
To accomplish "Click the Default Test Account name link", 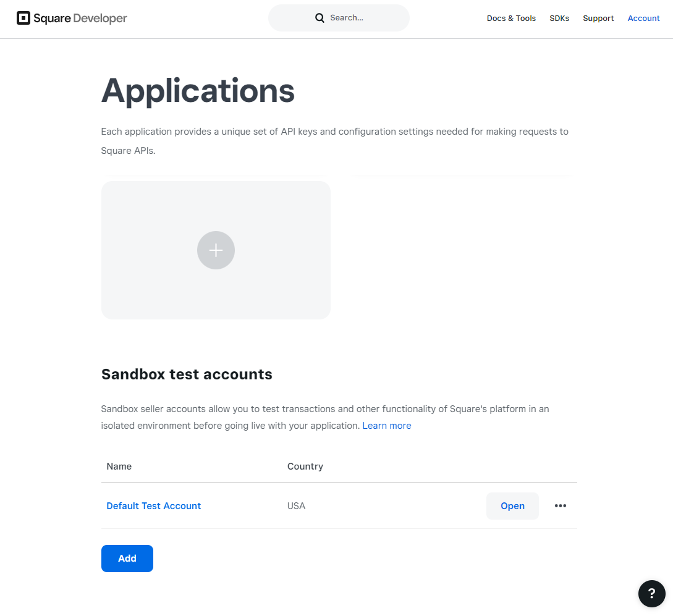I will point(154,506).
